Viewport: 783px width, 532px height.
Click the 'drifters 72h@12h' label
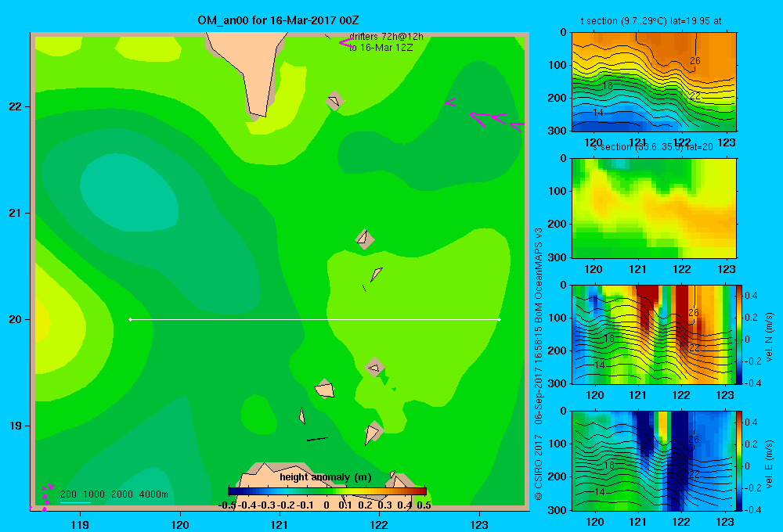[386, 37]
